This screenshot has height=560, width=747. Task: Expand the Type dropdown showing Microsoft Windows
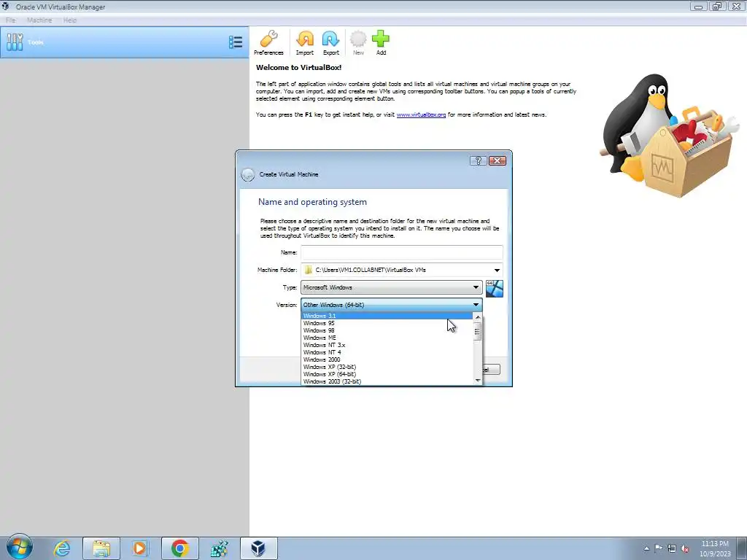coord(391,287)
